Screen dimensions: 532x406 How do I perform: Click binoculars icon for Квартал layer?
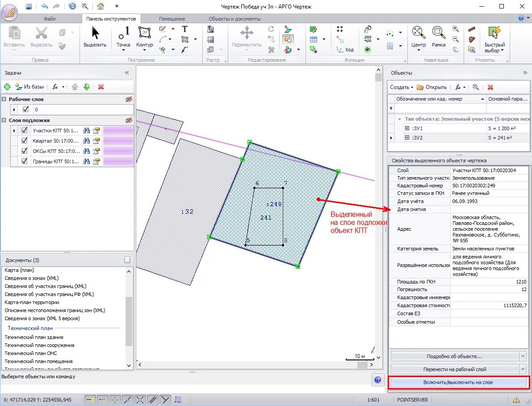tap(87, 141)
